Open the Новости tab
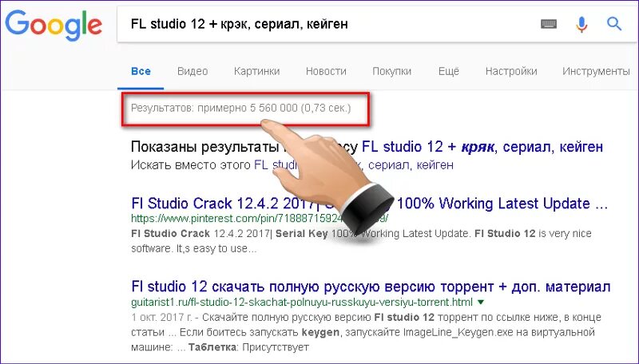Screen dimensions: 639x364 click(x=326, y=71)
